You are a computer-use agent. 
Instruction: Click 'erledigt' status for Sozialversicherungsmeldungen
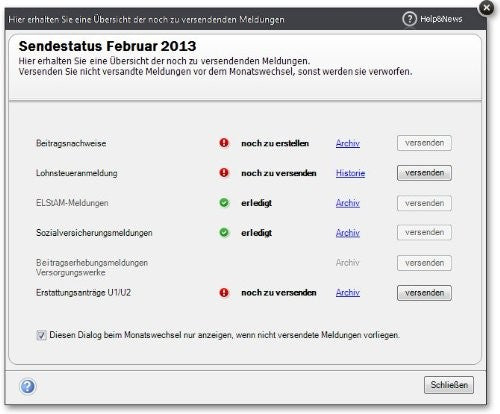tap(256, 233)
